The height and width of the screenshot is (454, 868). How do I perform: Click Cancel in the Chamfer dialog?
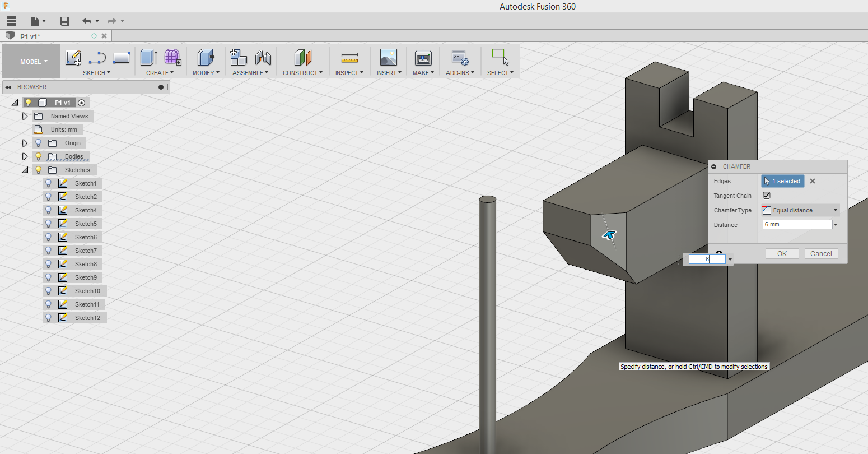(821, 254)
